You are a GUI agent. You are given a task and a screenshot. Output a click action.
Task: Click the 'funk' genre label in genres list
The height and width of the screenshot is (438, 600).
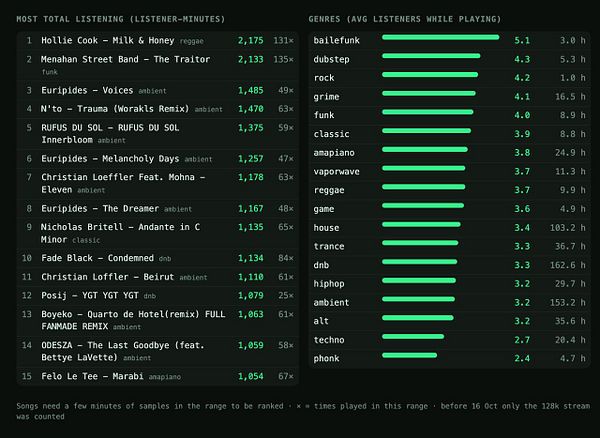pos(324,115)
